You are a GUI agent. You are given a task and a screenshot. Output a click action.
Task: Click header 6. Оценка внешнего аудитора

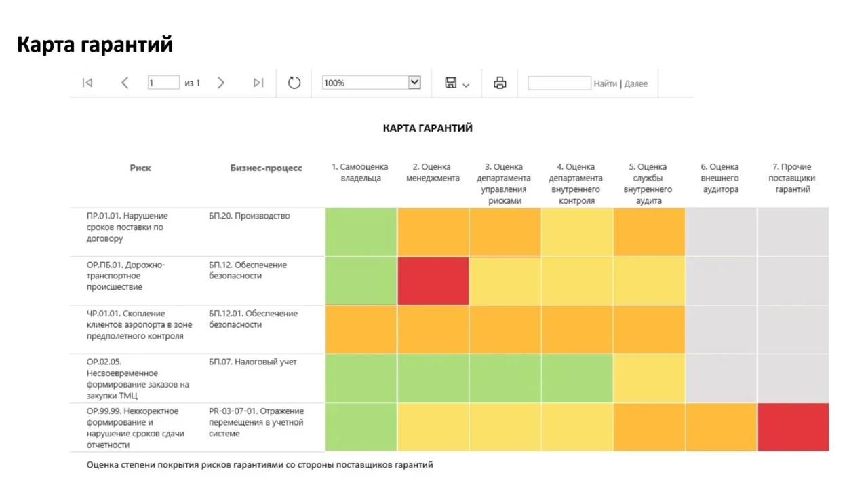[x=720, y=178]
